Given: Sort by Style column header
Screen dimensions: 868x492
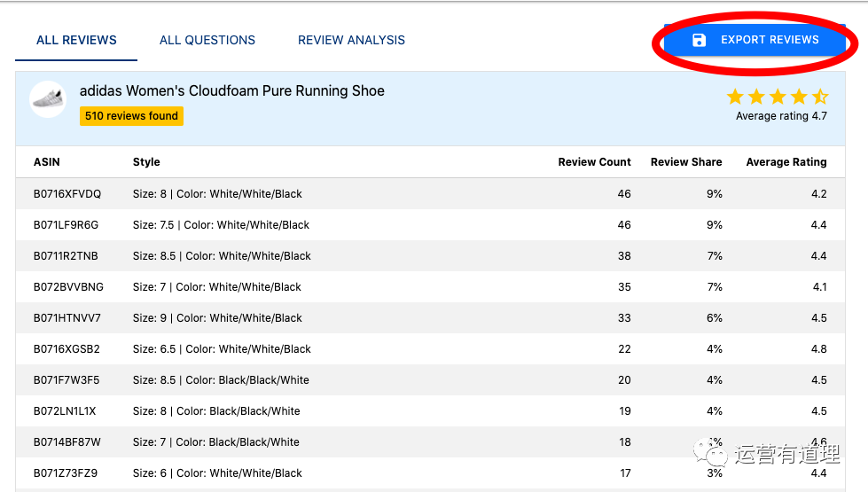Looking at the screenshot, I should (146, 162).
